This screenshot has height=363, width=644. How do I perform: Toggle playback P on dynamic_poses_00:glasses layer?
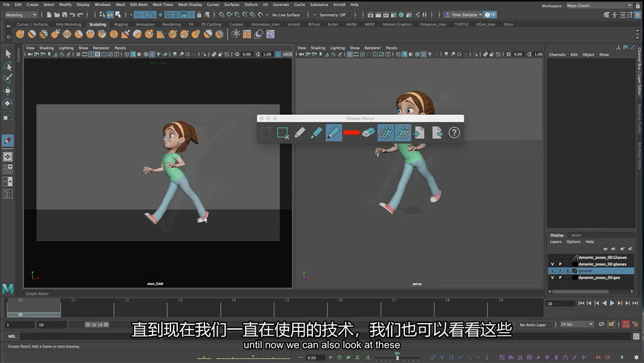click(560, 264)
